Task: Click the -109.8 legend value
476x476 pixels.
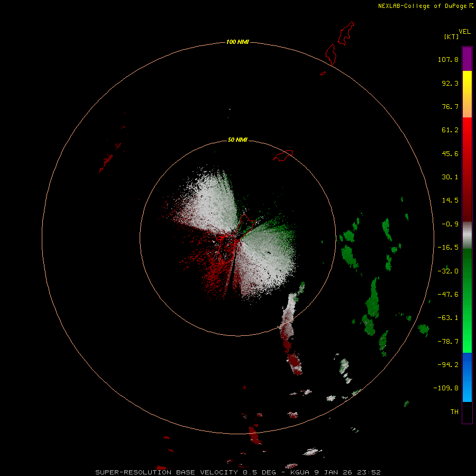Action: 446,388
